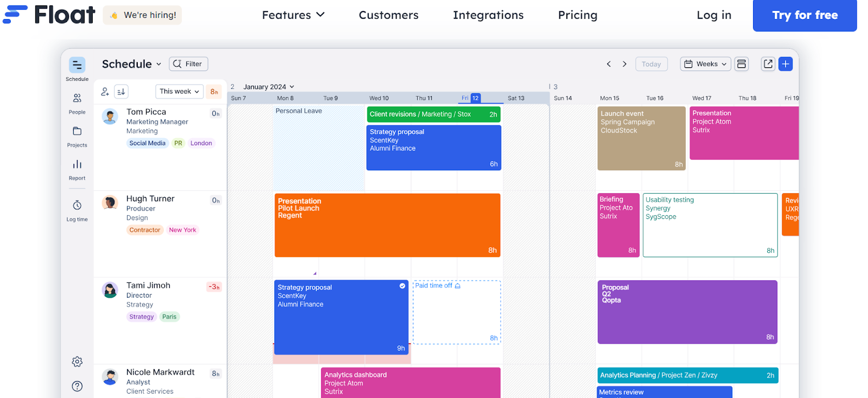The width and height of the screenshot is (868, 398).
Task: Click the We're hiring! badge
Action: tap(142, 15)
